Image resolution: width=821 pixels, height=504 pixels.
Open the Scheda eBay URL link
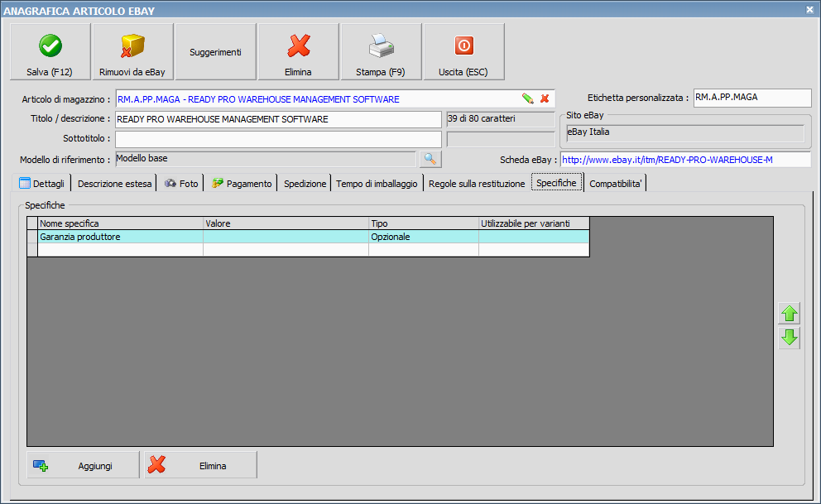(x=667, y=160)
